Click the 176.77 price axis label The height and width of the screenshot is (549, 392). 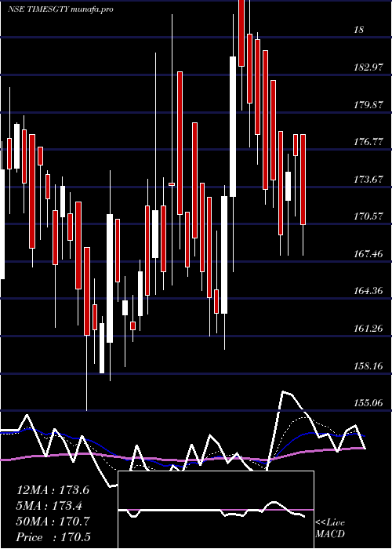[x=368, y=142]
